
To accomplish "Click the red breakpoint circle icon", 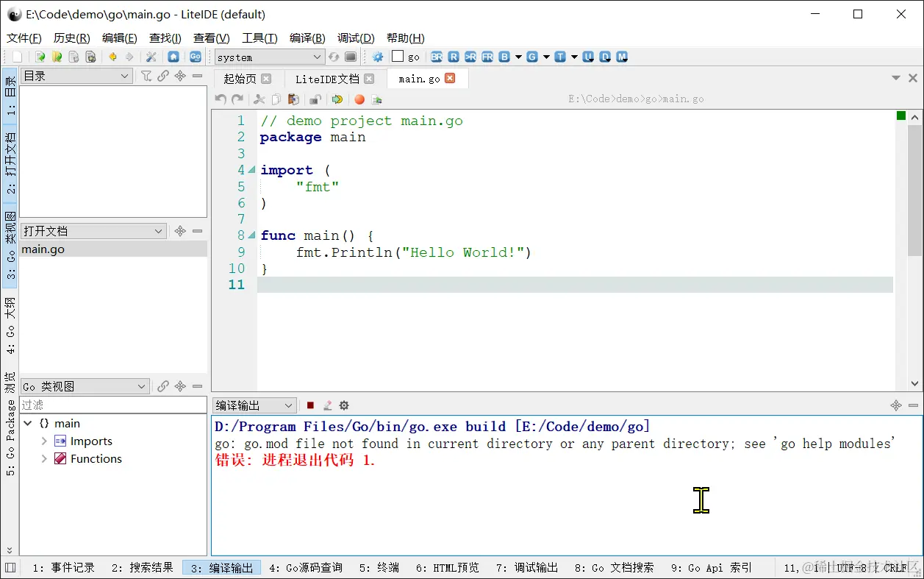I will (359, 99).
